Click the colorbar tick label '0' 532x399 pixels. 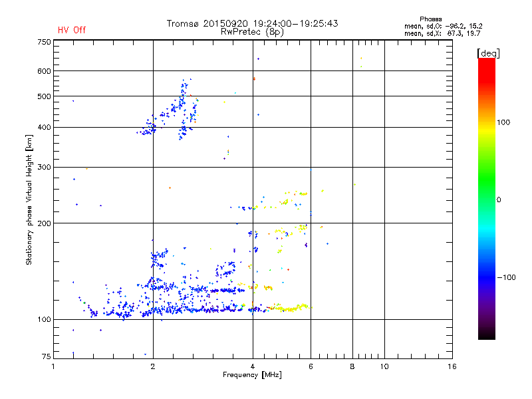click(x=498, y=200)
